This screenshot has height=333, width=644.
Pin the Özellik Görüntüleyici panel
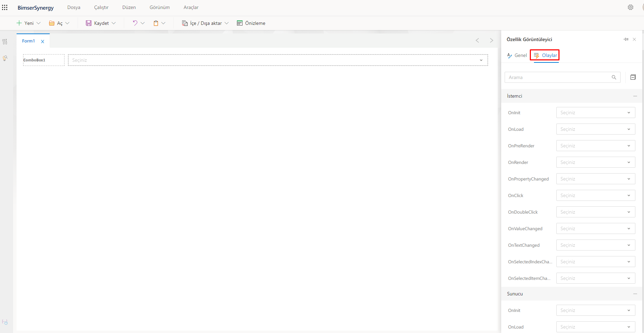coord(626,39)
